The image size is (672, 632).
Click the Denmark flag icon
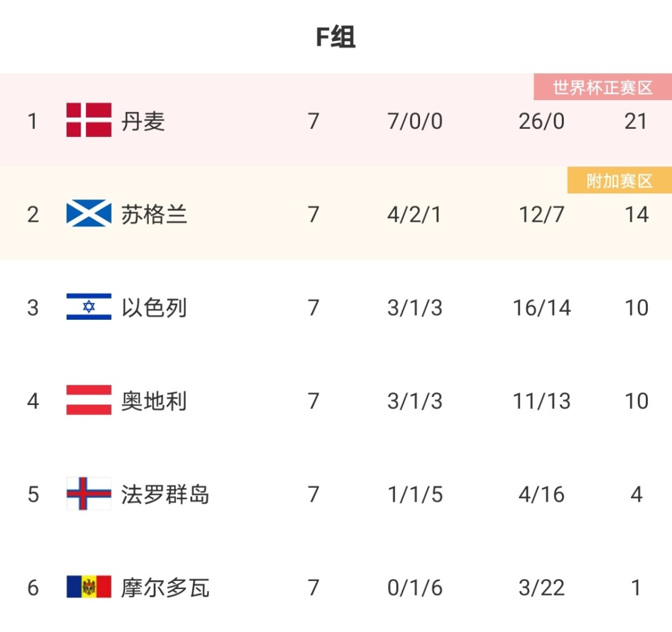tap(89, 120)
